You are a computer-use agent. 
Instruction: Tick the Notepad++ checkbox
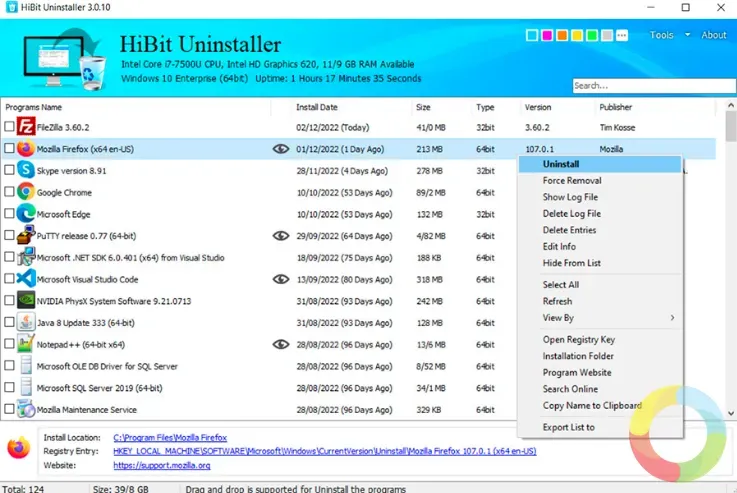(9, 344)
